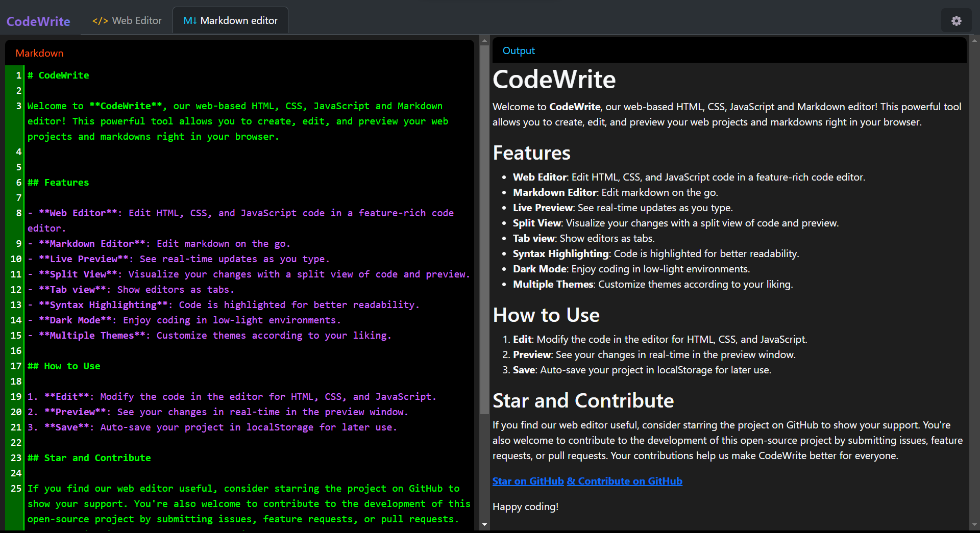Viewport: 980px width, 533px height.
Task: Open settings gear icon
Action: 956,21
